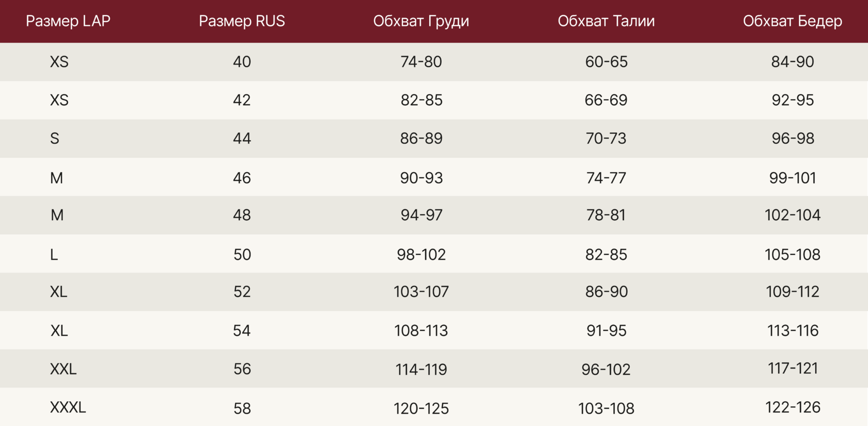Click hip measurement 102-104 cell

point(792,215)
